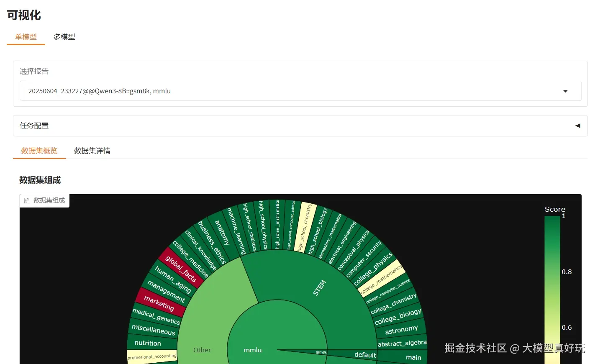The image size is (595, 364).
Task: Click the nutrition segment
Action: (148, 343)
